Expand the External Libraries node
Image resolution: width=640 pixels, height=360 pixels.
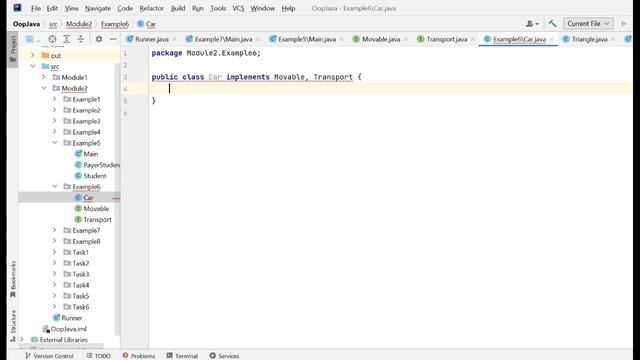(22, 340)
